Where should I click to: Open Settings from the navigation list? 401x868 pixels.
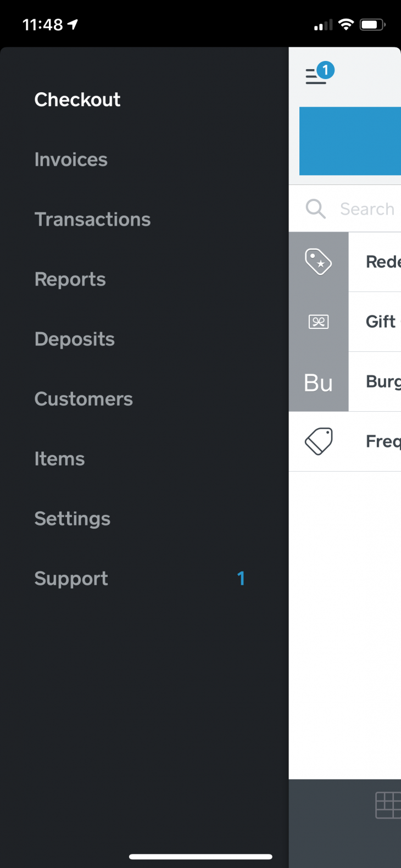click(x=72, y=519)
